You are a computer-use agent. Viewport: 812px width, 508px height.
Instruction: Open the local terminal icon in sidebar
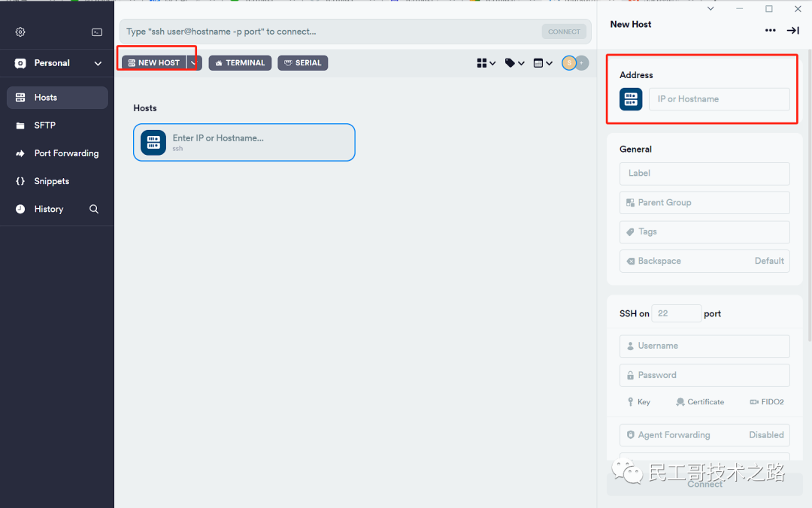(x=97, y=32)
